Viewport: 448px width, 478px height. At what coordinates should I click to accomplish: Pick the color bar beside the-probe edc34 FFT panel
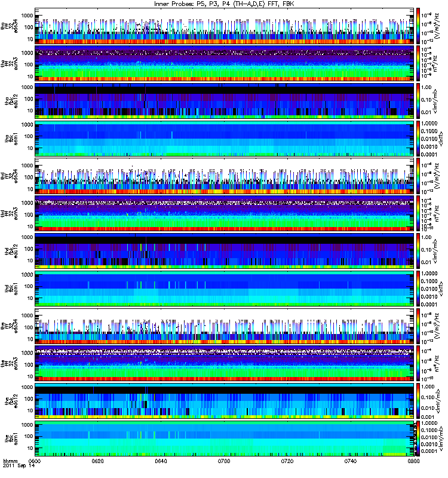point(418,326)
